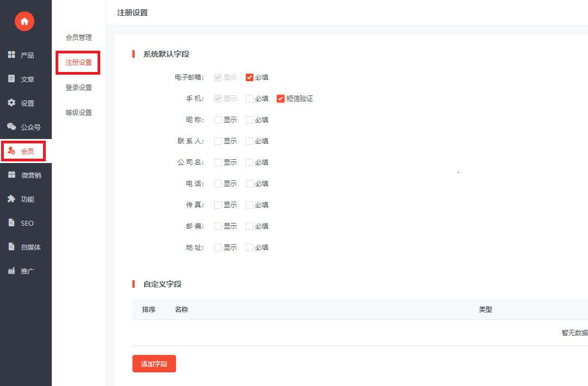The height and width of the screenshot is (386, 588).
Task: Click the 文章 document icon in sidebar
Action: pyautogui.click(x=11, y=79)
